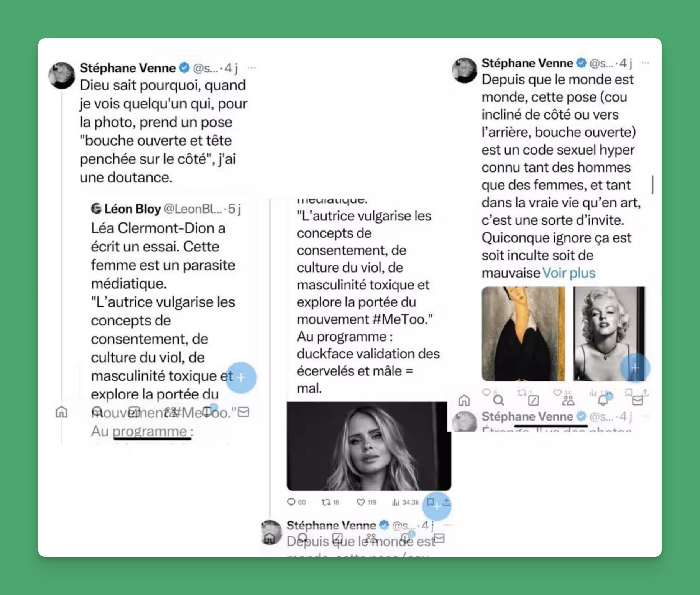Open the slashed-square Grok icon in the navigation bar
Image resolution: width=700 pixels, height=595 pixels.
click(533, 401)
